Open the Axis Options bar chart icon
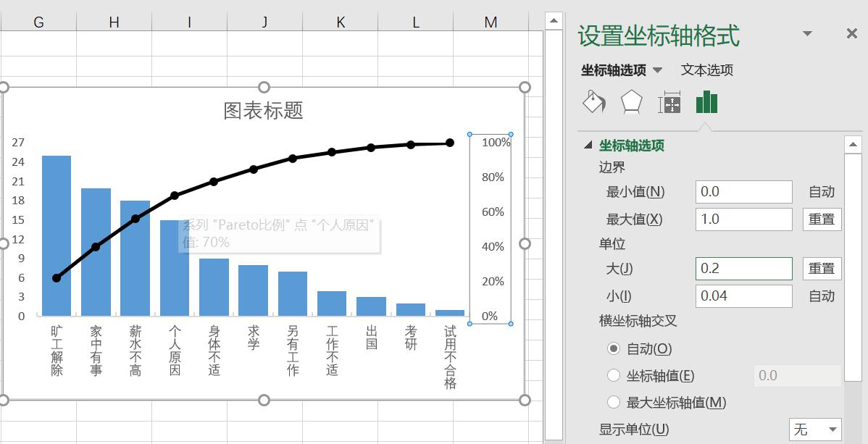The image size is (868, 444). click(706, 102)
